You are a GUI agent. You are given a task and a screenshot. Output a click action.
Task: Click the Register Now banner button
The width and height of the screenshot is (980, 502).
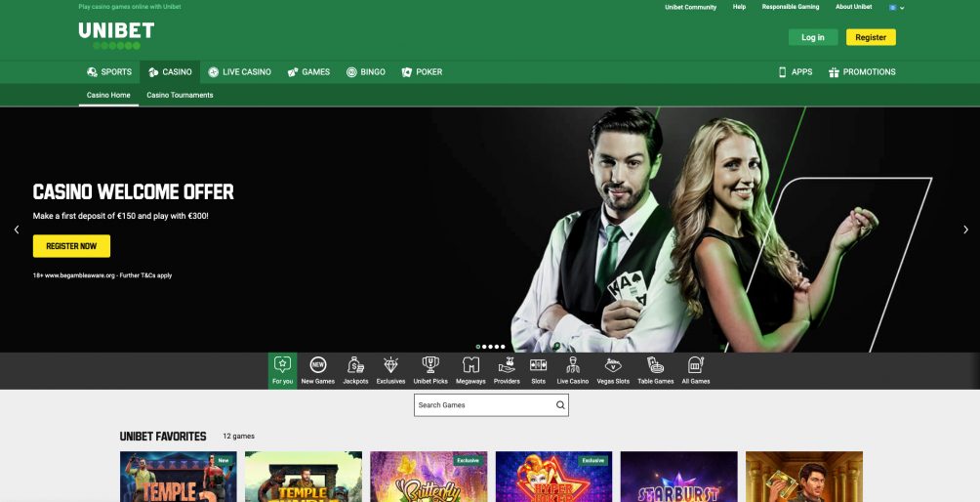pos(71,246)
